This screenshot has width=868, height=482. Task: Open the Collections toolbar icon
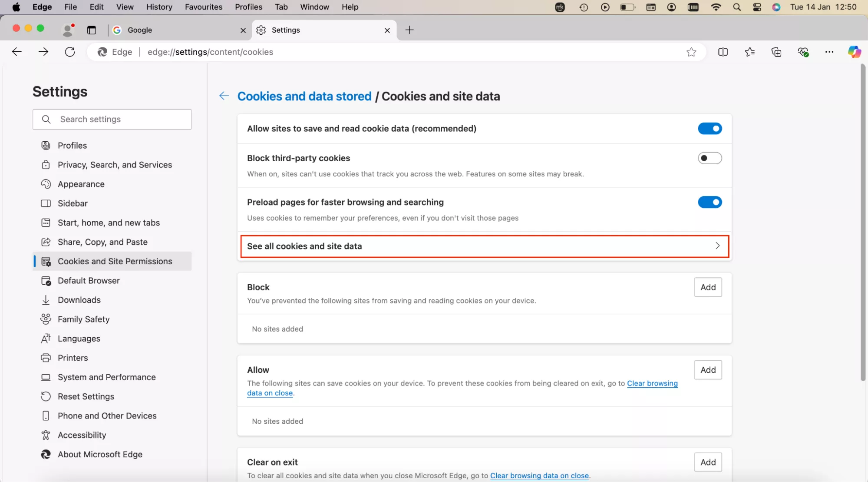tap(776, 52)
